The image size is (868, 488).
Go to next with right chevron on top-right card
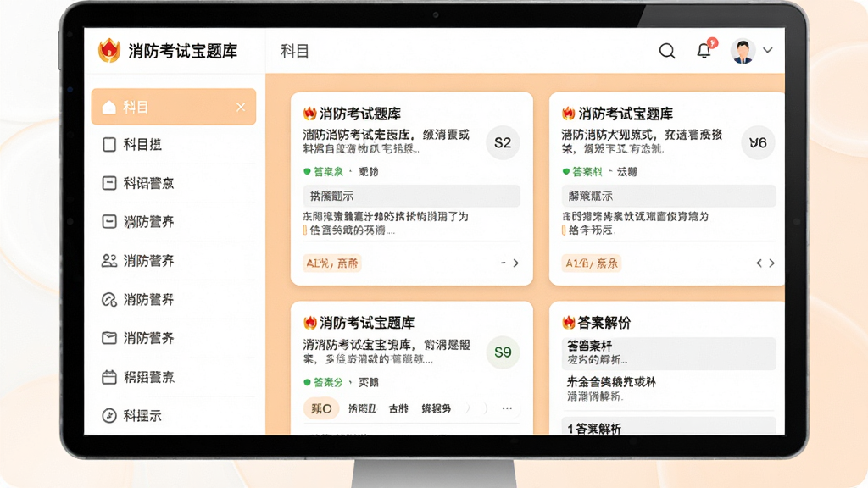click(x=771, y=263)
